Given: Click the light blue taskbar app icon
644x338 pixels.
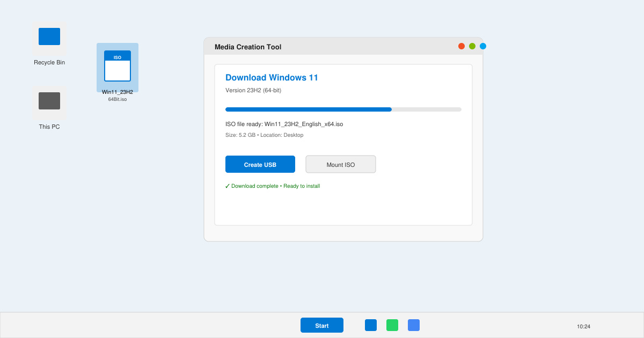Looking at the screenshot, I should point(414,325).
